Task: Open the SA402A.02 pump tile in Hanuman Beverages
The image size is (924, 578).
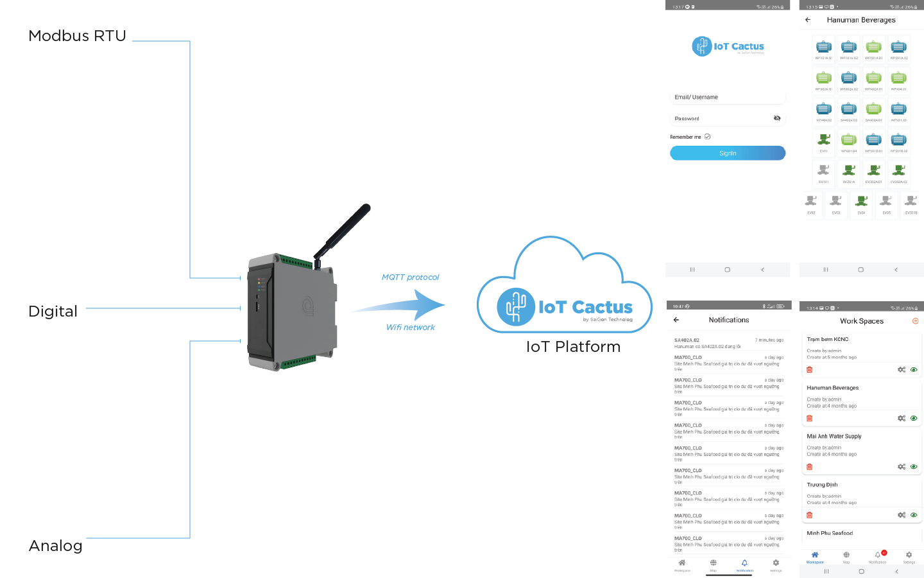Action: [848, 111]
